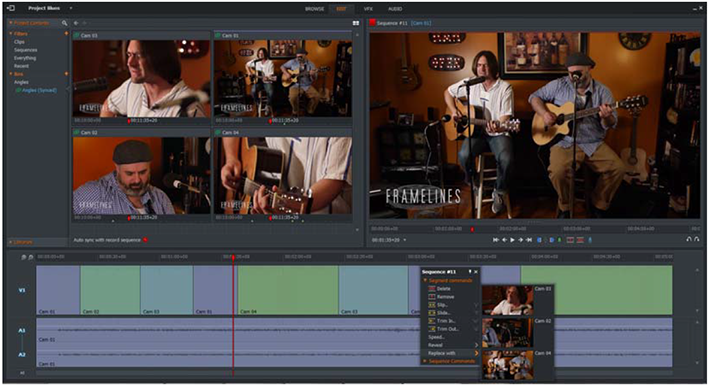Play the sequence in the viewer
The image size is (710, 386).
click(x=513, y=240)
